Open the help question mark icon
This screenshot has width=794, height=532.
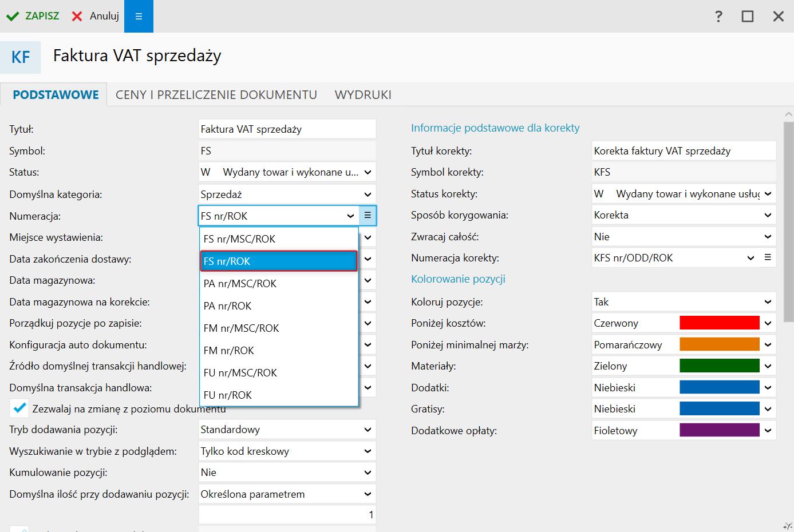[718, 16]
